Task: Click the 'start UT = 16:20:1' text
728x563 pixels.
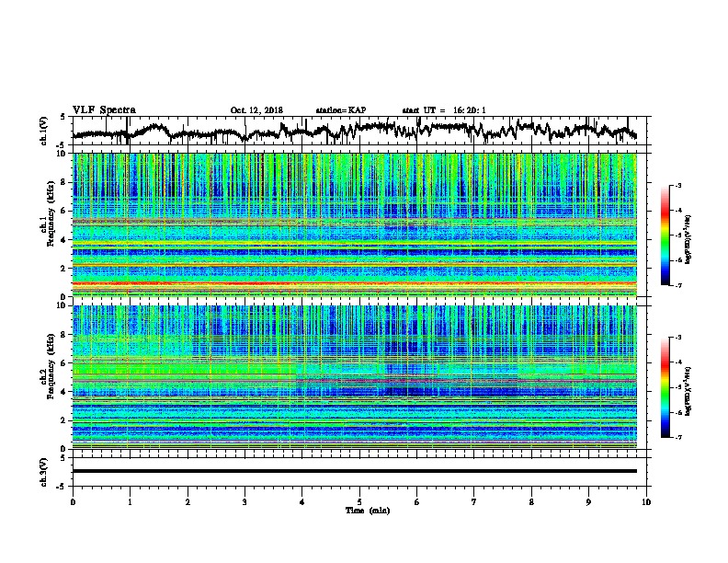Action: pos(444,110)
